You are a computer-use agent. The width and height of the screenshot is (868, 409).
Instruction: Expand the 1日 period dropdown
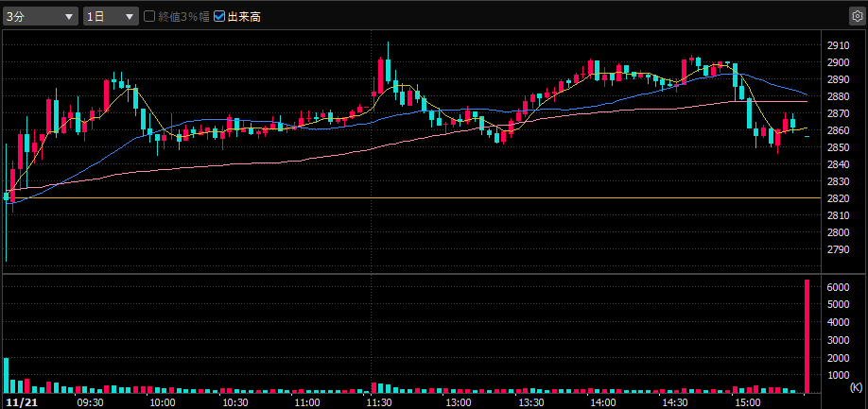pos(110,16)
